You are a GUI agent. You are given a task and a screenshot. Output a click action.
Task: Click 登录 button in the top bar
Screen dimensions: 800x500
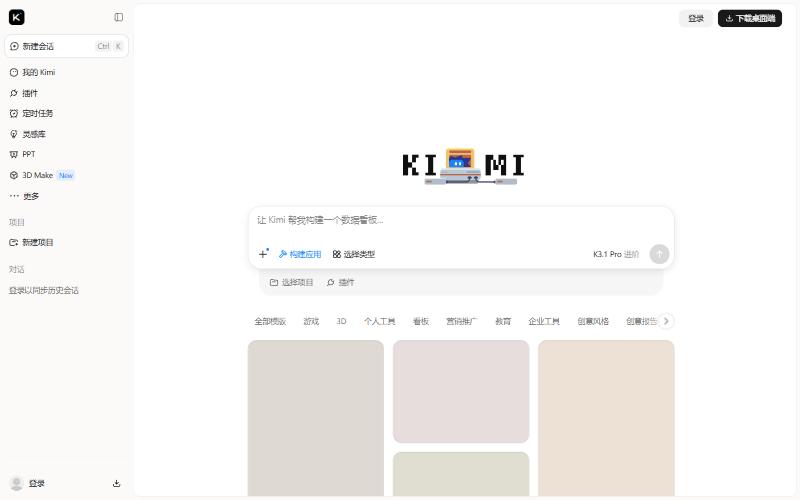pos(696,18)
